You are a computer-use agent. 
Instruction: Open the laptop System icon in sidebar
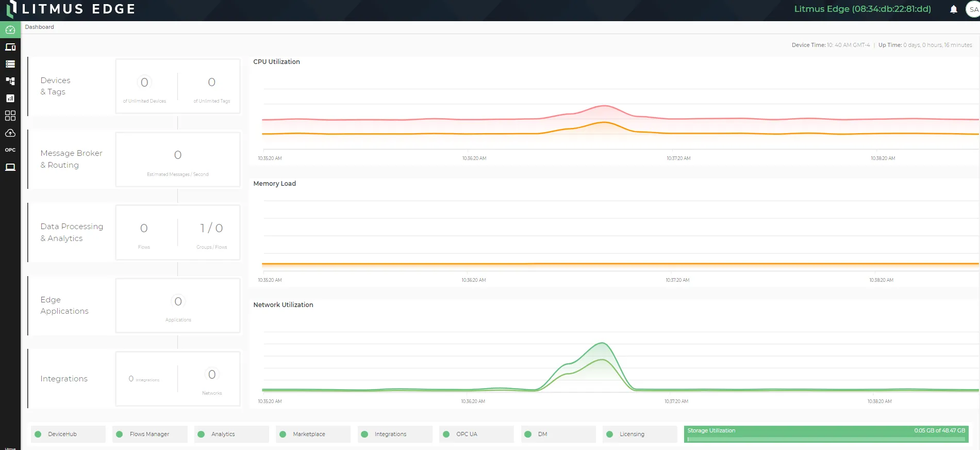[x=10, y=167]
